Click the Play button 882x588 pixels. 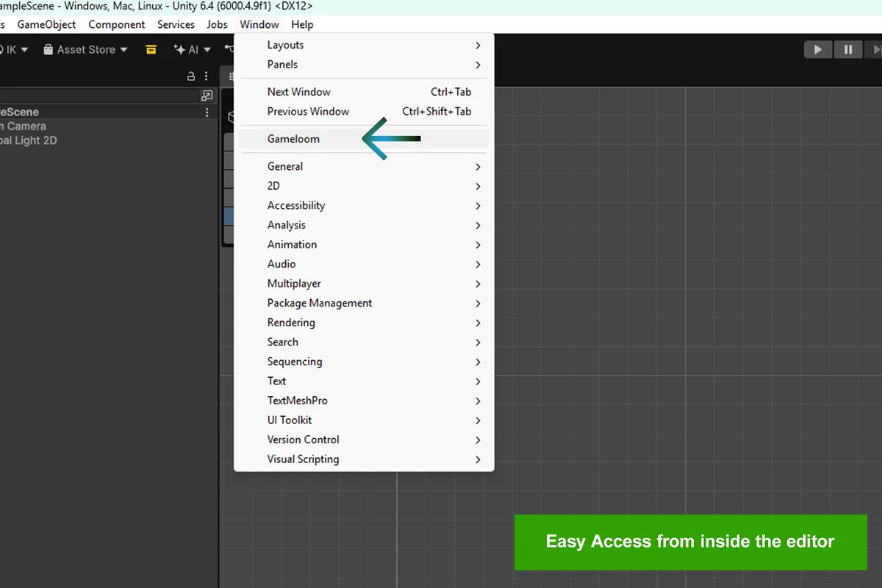817,49
